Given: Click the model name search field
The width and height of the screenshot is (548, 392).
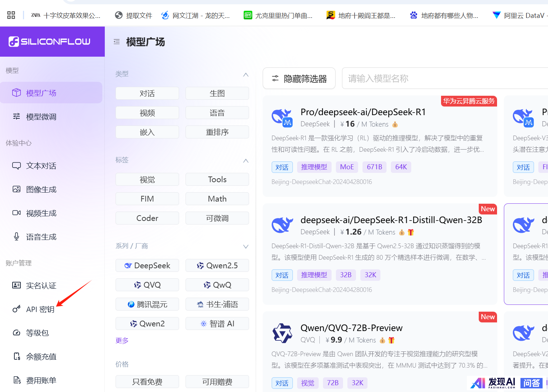Looking at the screenshot, I should (x=445, y=78).
